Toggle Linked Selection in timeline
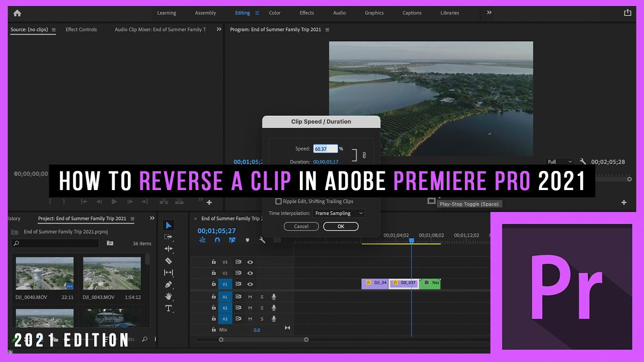Screen dimensions: 644x362 (232, 240)
